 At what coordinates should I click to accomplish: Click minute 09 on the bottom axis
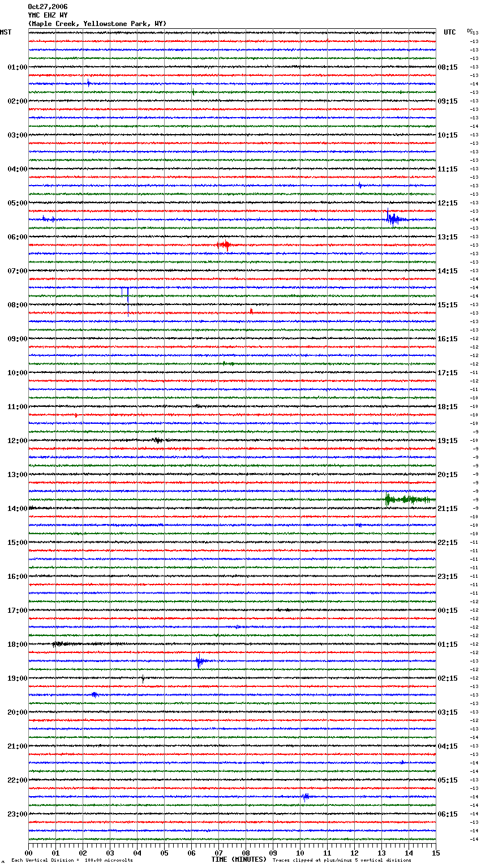273,853
